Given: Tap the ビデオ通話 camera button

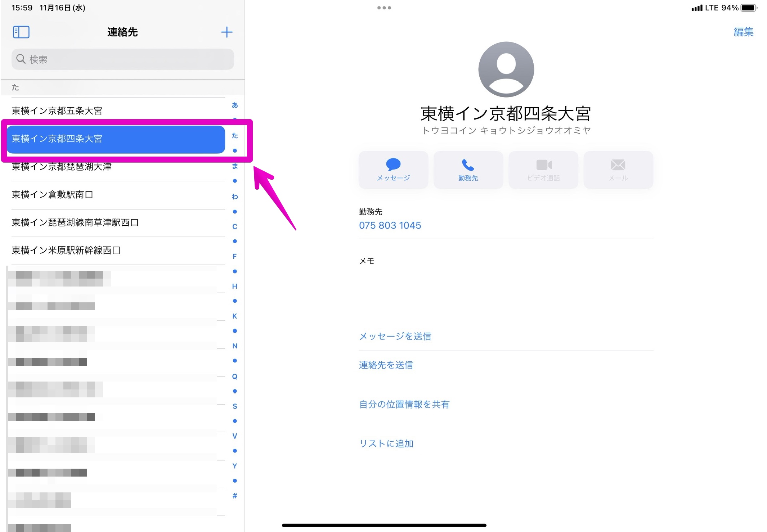Looking at the screenshot, I should (543, 170).
